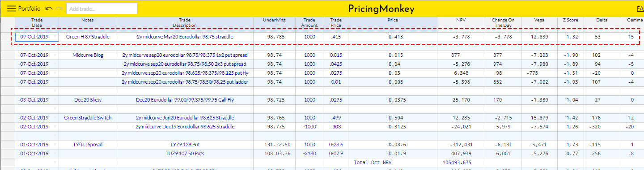This screenshot has width=644, height=170.
Task: Select Mar20 Eurodollar 98.75 straddle description
Action: (x=185, y=37)
